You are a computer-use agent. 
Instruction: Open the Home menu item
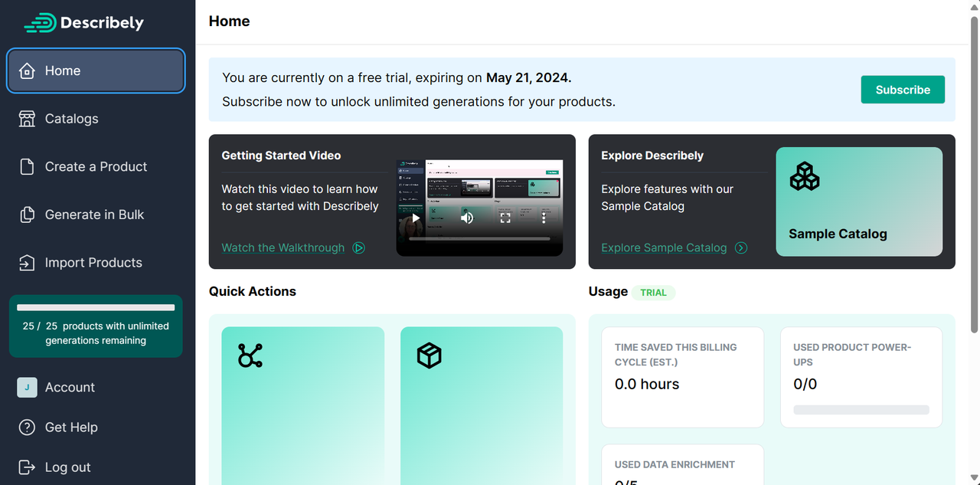96,71
